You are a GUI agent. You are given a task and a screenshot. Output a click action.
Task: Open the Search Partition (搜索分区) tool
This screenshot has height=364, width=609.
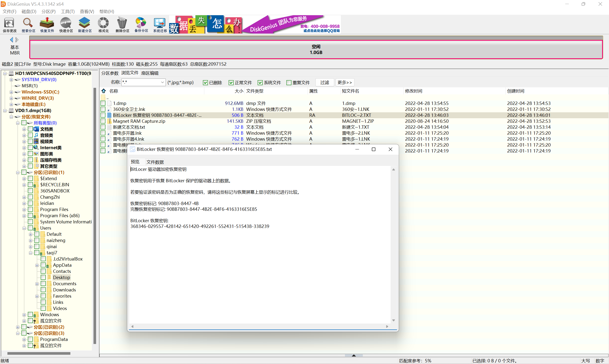tap(28, 25)
